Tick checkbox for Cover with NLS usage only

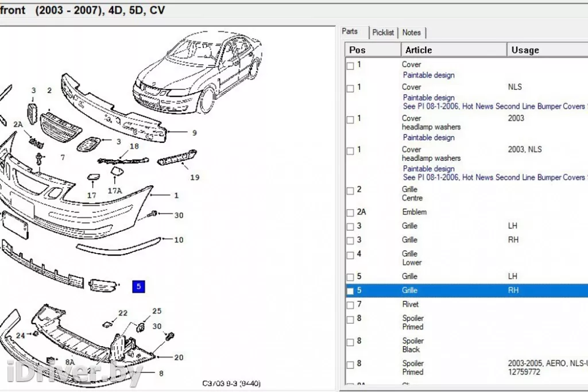pos(350,88)
